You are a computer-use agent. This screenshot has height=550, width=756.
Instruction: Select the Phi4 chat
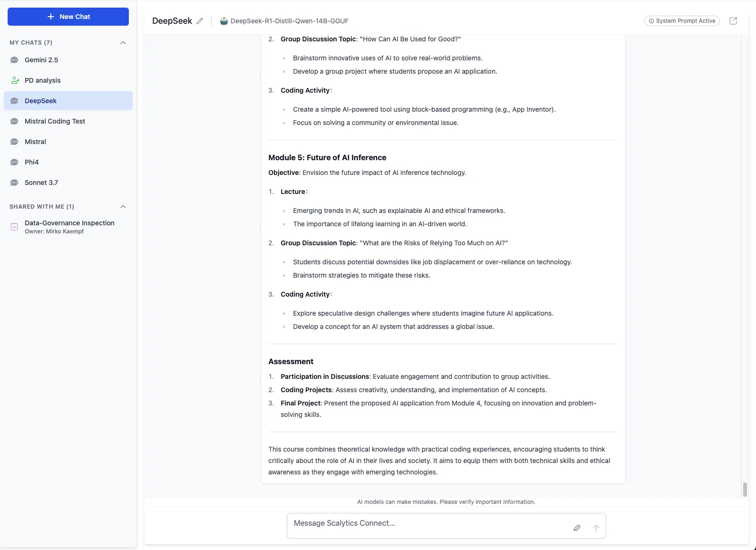[31, 162]
